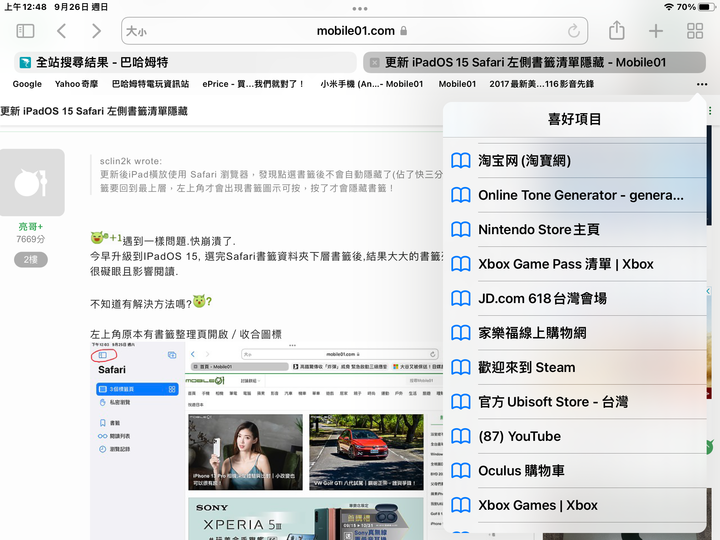Open 家樂福線上購物網 bookmark

click(x=575, y=333)
